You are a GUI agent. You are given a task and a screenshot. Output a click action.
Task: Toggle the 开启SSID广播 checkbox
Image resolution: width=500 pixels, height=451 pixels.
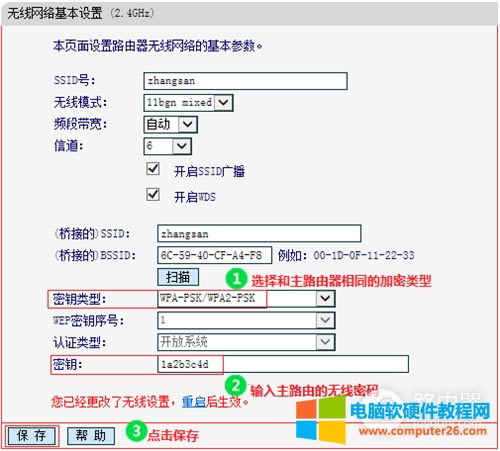(153, 169)
